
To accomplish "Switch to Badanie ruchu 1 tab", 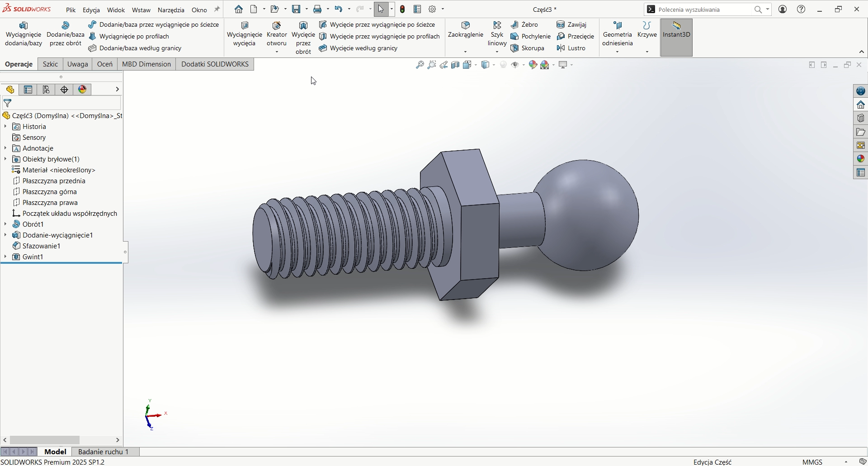I will coord(104,452).
